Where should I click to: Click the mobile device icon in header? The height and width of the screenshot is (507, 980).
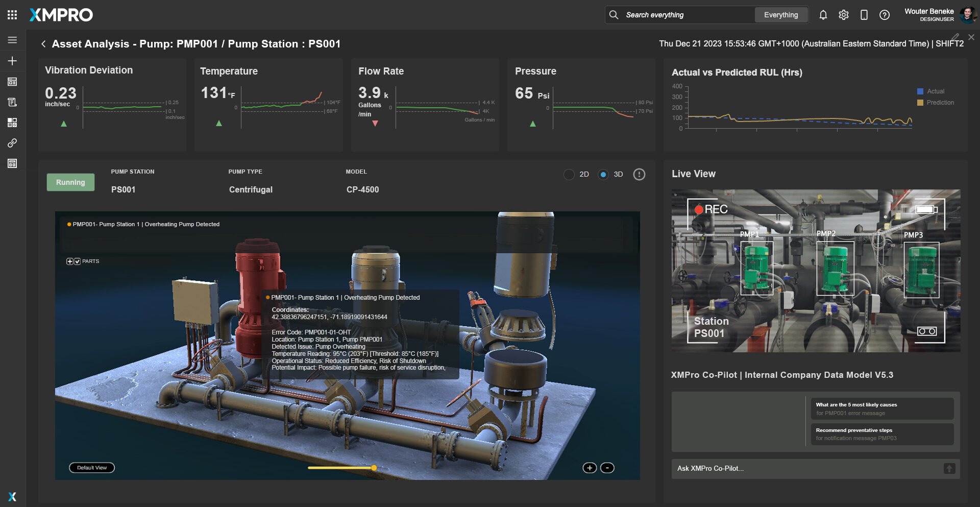(864, 15)
